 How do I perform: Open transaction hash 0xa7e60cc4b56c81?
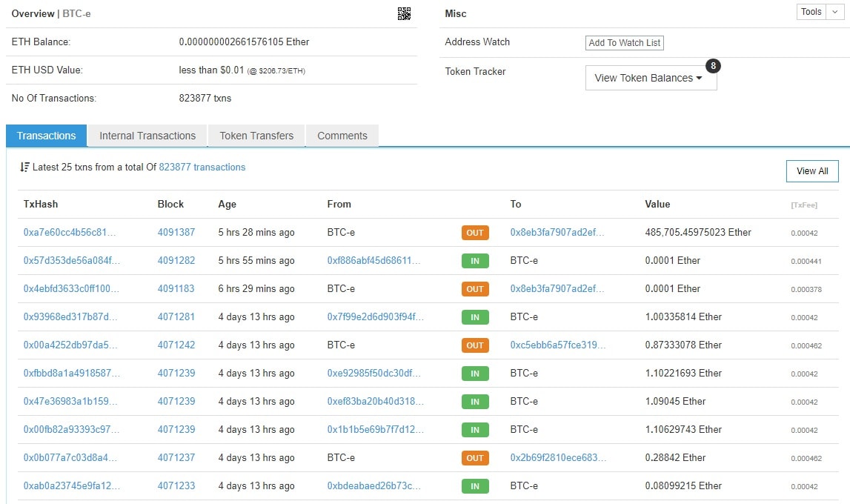click(x=70, y=233)
